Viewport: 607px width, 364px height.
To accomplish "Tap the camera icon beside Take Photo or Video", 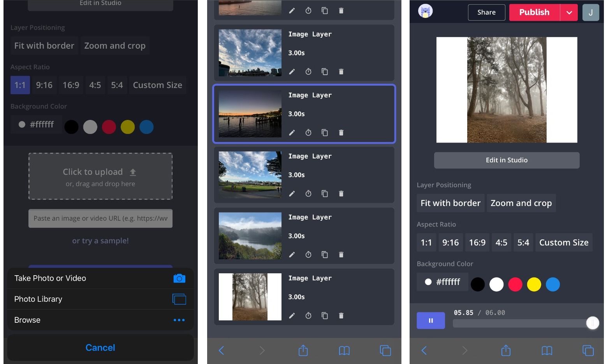I will pos(179,278).
